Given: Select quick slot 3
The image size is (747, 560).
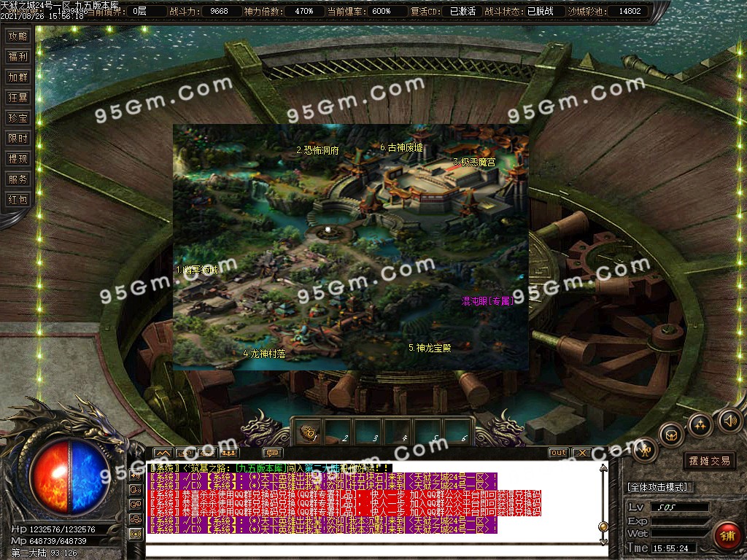Looking at the screenshot, I should click(x=368, y=433).
